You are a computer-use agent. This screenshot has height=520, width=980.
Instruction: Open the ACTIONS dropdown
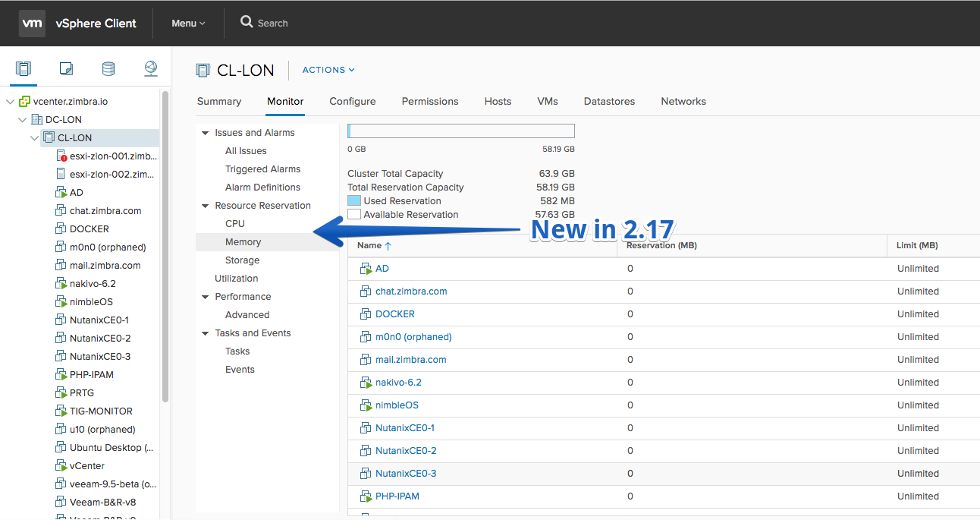[x=328, y=70]
